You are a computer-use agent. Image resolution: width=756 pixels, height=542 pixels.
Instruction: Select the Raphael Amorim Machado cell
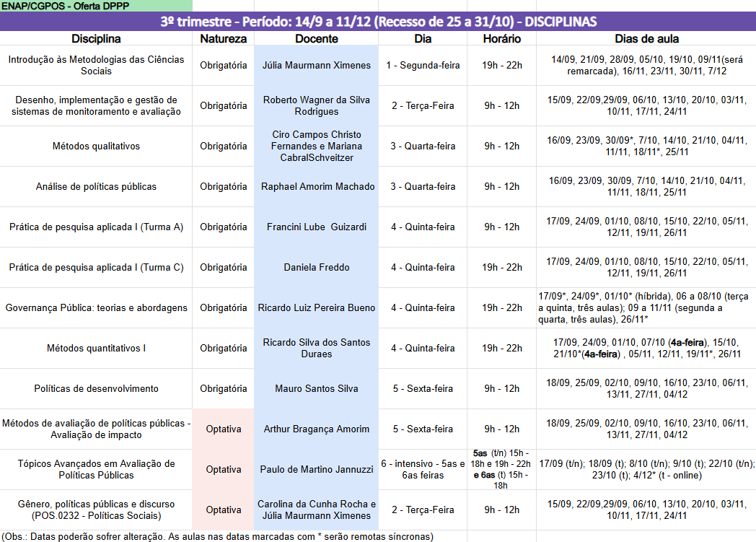[316, 187]
